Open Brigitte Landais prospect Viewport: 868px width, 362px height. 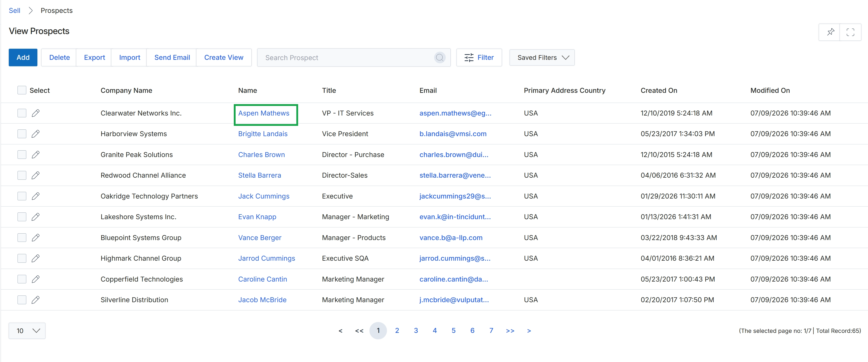[x=263, y=134]
